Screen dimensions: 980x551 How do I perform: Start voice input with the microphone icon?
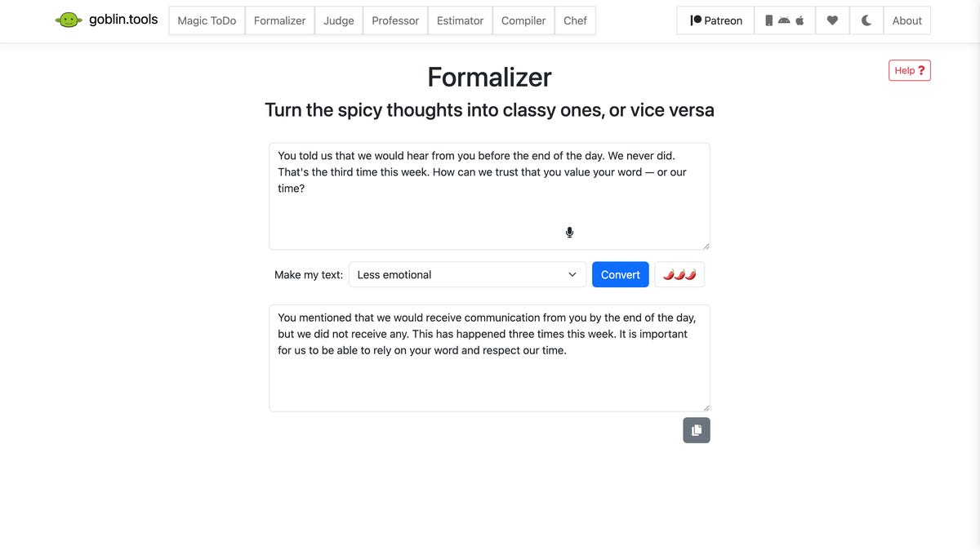[569, 233]
